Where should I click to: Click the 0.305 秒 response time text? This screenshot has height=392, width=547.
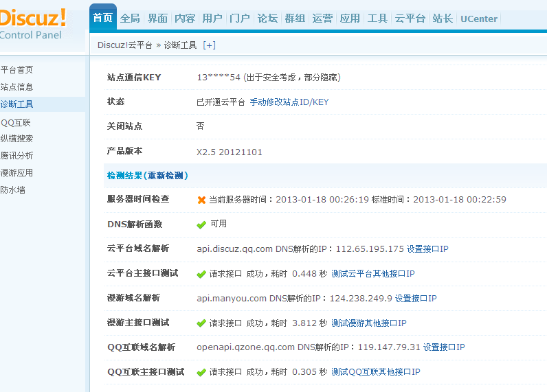(x=309, y=372)
